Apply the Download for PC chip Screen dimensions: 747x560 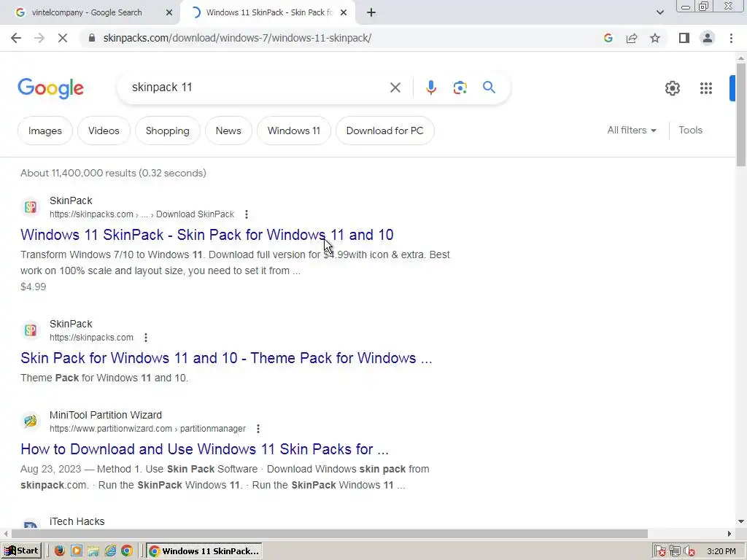point(385,131)
